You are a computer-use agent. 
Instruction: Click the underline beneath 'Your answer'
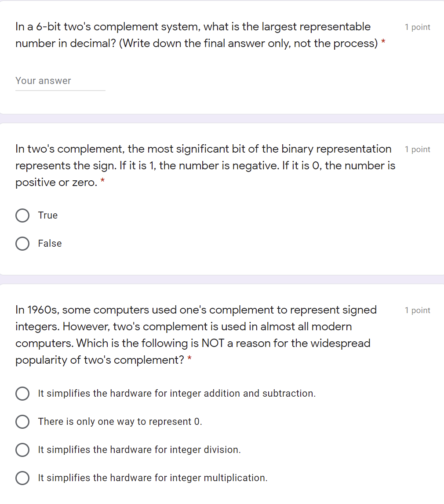[x=60, y=90]
